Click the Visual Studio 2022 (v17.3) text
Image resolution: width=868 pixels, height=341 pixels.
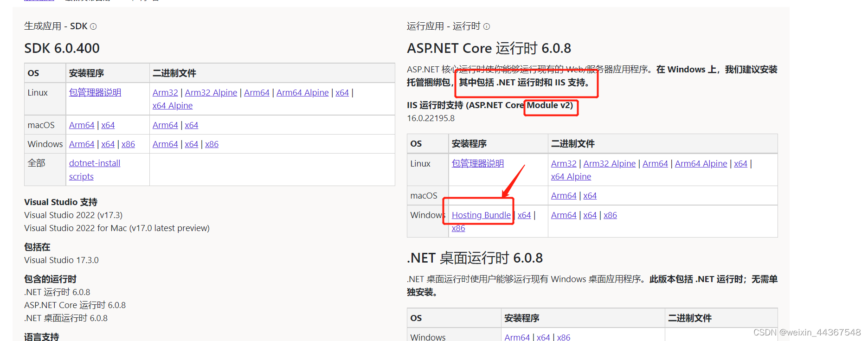(73, 215)
